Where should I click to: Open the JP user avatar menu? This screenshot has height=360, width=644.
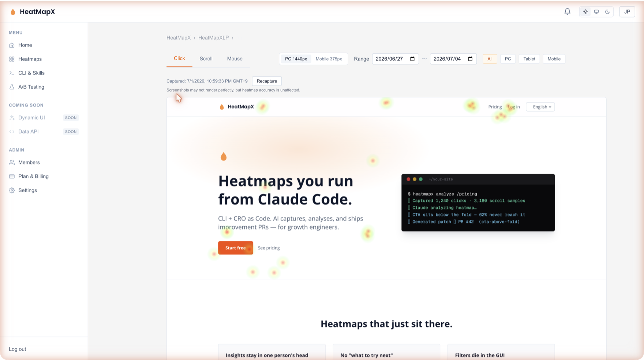[627, 12]
